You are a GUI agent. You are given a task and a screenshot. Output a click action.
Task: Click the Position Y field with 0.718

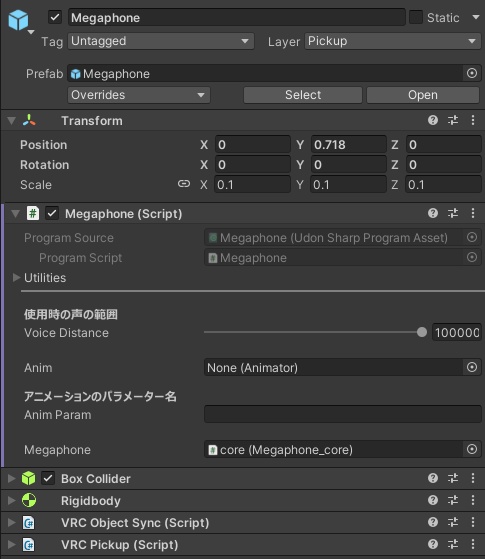(x=348, y=145)
